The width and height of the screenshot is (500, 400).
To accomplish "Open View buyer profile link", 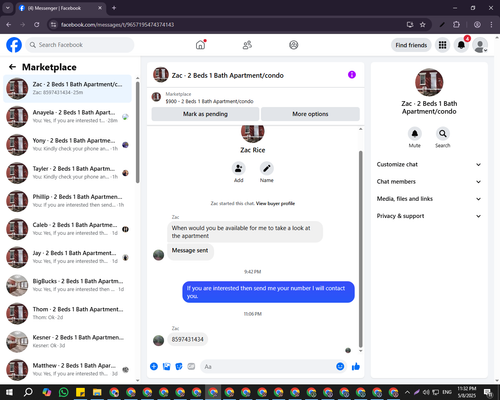I will pyautogui.click(x=275, y=203).
